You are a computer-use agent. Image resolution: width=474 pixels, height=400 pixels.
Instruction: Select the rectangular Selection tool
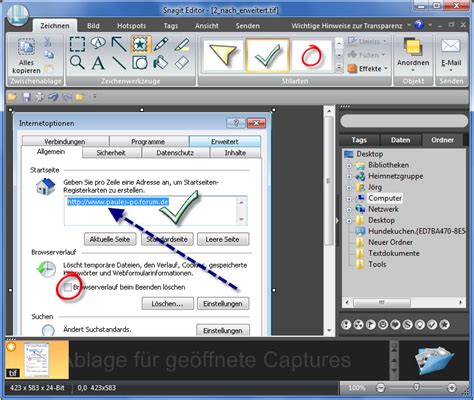(77, 44)
